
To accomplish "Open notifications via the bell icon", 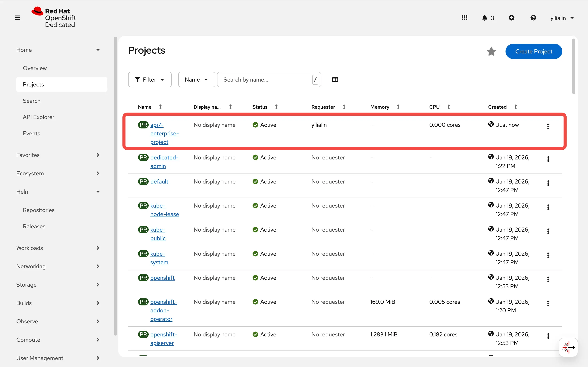I will pyautogui.click(x=484, y=18).
